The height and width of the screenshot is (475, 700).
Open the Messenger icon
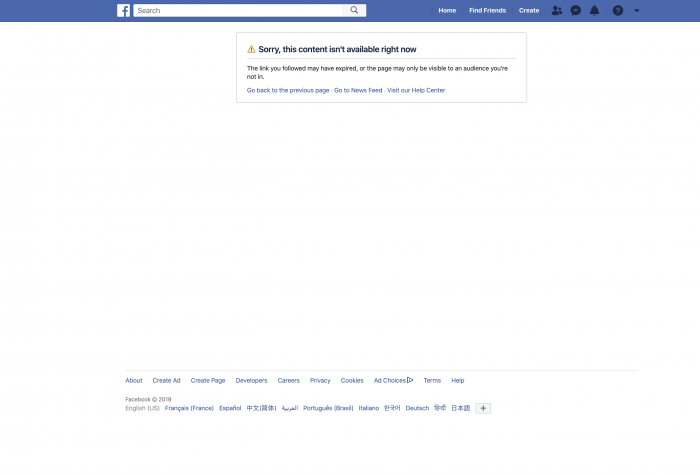coord(576,10)
